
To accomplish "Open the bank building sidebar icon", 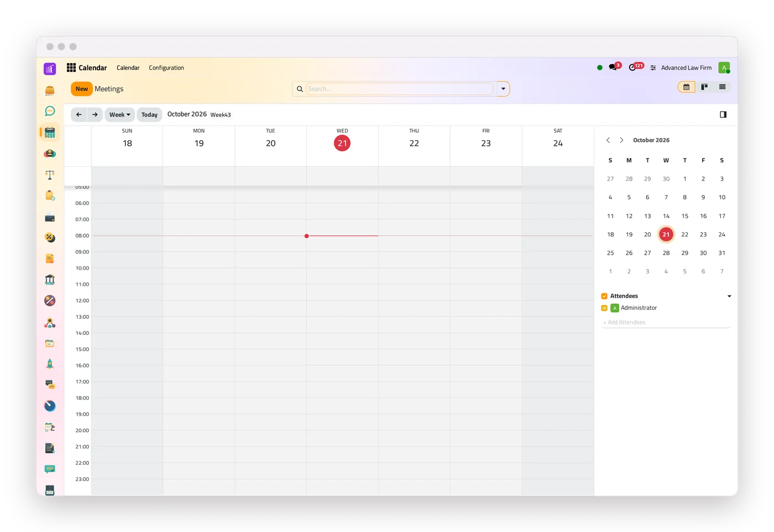I will coord(50,280).
